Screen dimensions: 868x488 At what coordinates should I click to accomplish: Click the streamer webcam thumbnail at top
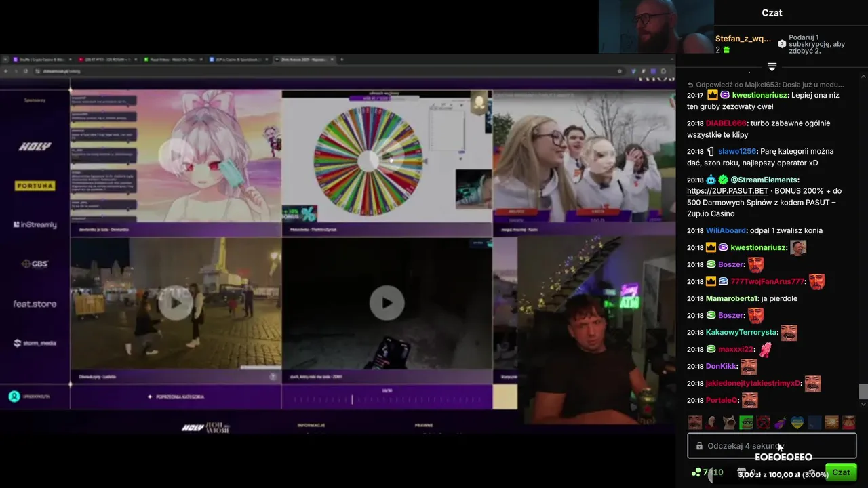point(656,26)
